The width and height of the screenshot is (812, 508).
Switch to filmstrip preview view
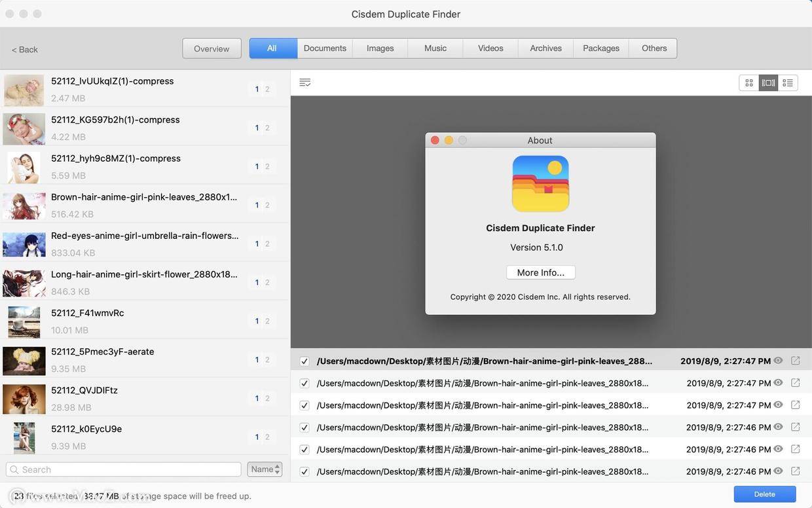[x=769, y=83]
